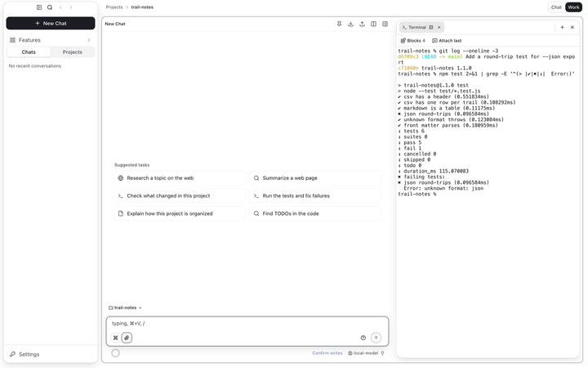Open the Projects breadcrumb link
Image resolution: width=588 pixels, height=368 pixels.
pyautogui.click(x=114, y=7)
